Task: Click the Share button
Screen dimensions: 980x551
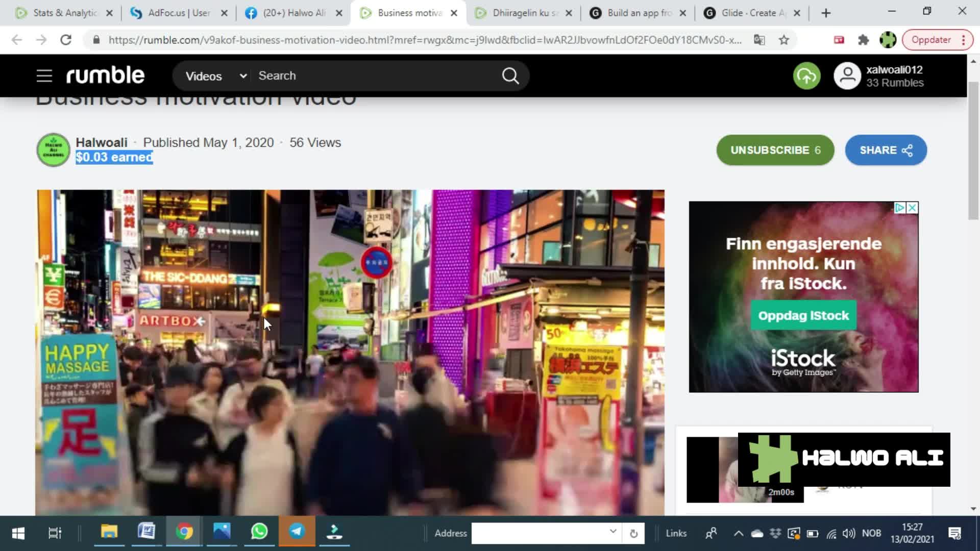Action: click(x=886, y=150)
